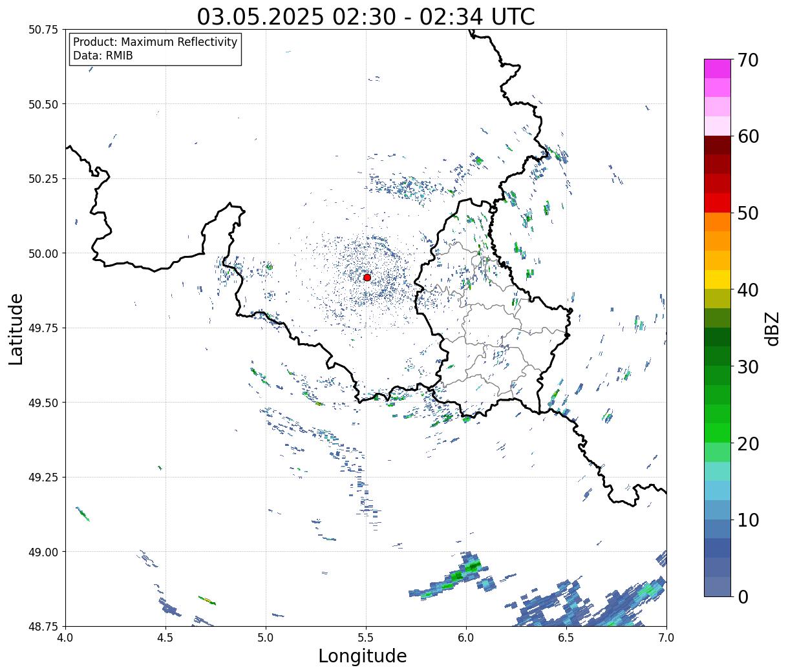The image size is (788, 672).
Task: Click the longitude tick label 5.0
Action: pos(266,637)
